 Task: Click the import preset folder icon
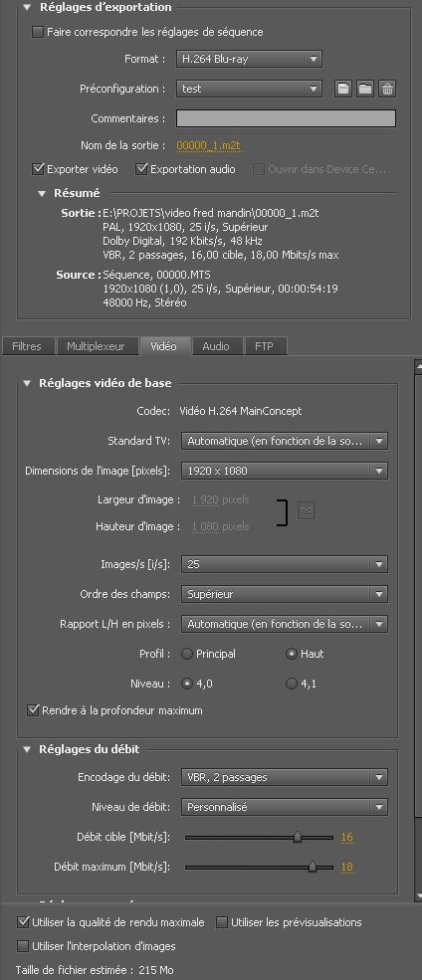point(365,89)
